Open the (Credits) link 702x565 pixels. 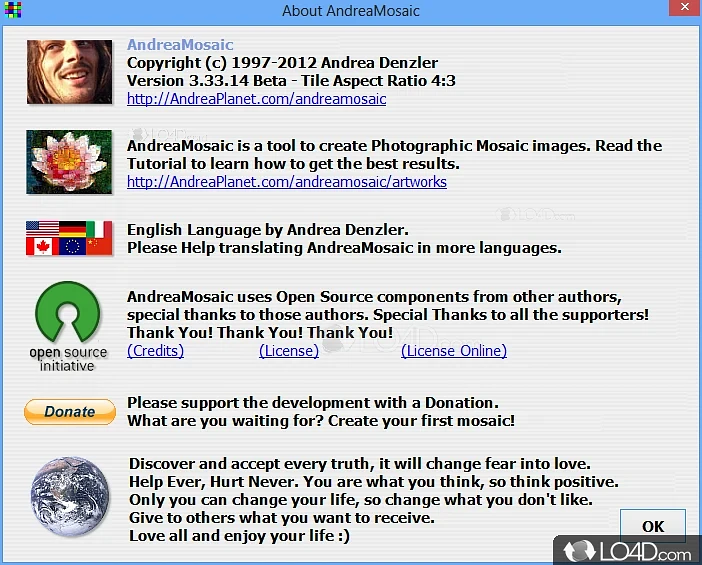click(x=155, y=351)
